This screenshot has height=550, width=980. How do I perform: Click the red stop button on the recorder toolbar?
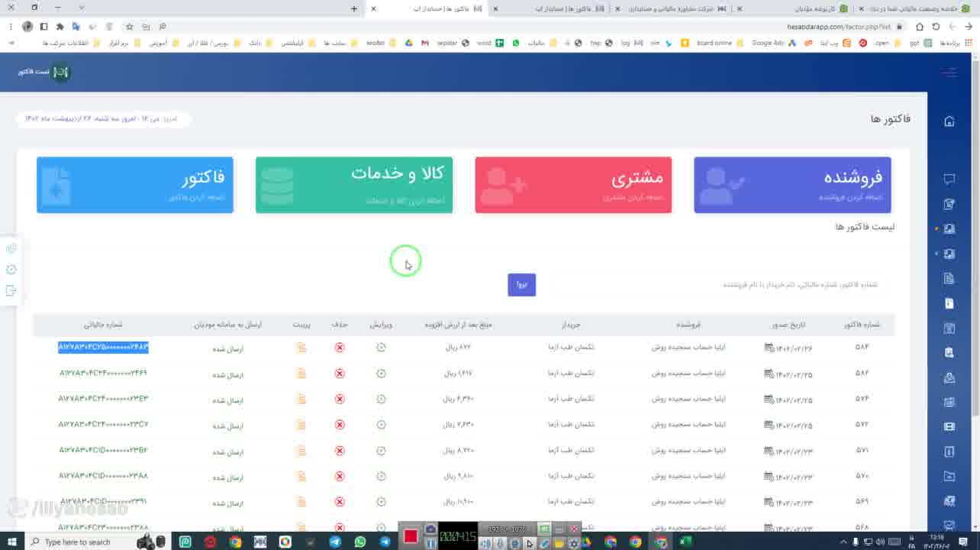coord(411,536)
